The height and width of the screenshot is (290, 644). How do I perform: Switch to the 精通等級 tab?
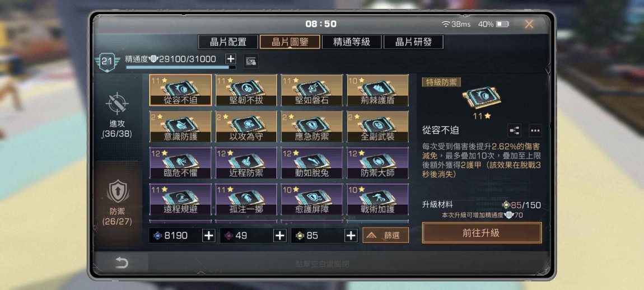(x=352, y=42)
